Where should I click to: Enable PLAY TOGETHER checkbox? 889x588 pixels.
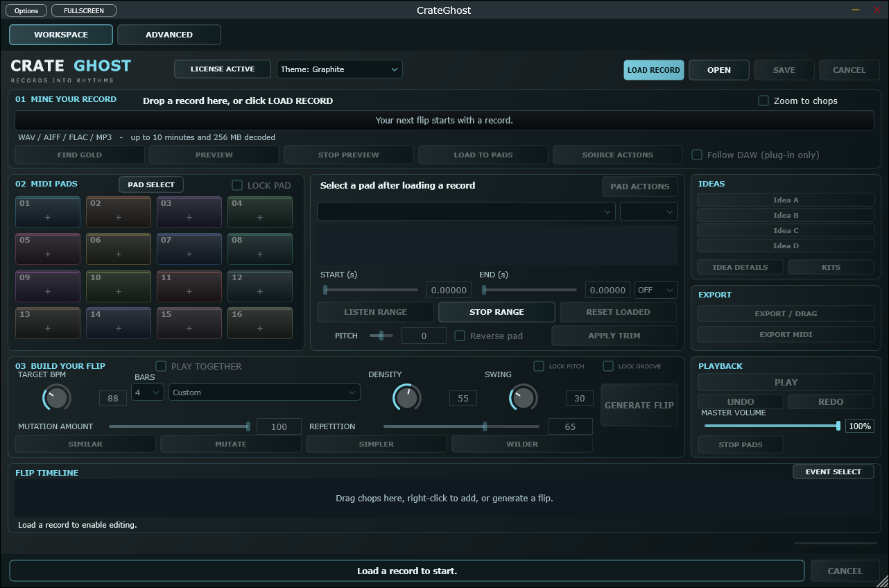point(161,366)
